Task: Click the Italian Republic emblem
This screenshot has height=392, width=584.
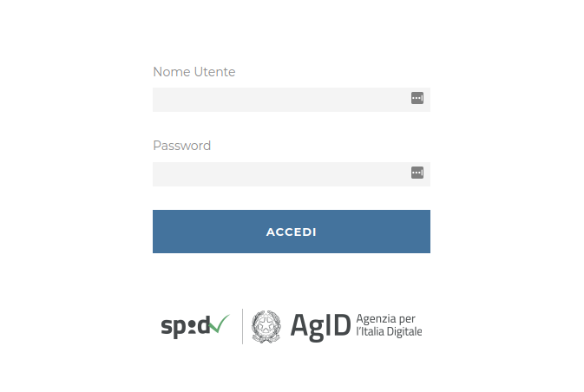Action: [x=266, y=326]
